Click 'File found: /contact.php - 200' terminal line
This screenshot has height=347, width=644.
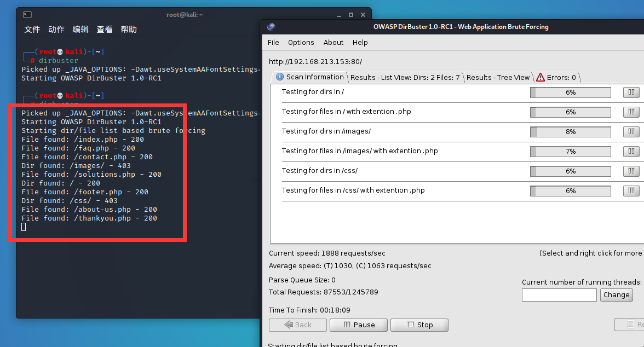(x=87, y=157)
